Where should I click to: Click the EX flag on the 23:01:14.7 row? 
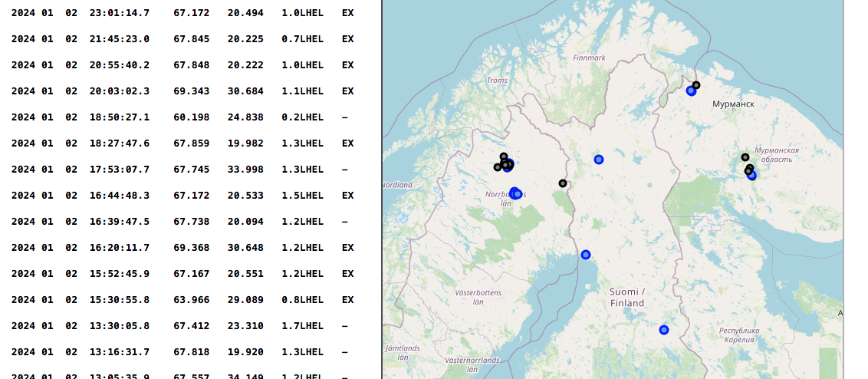347,13
